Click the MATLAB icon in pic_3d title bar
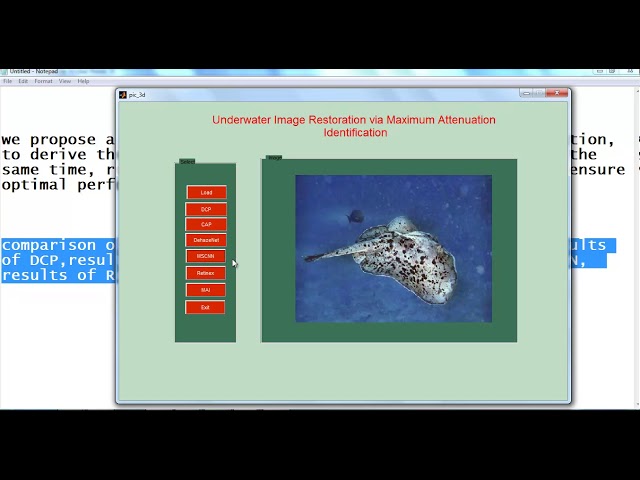Viewport: 640px width, 480px height. coord(122,95)
